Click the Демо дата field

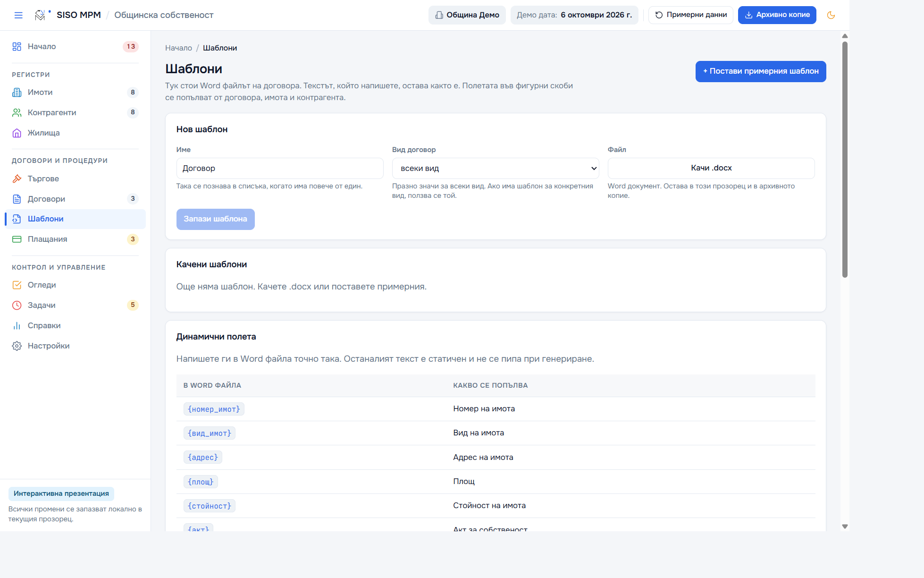[x=574, y=15]
